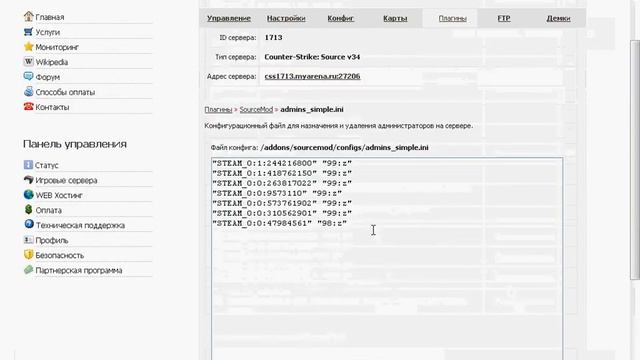Open the Оплата panel link
This screenshot has height=360, width=640.
49,211
